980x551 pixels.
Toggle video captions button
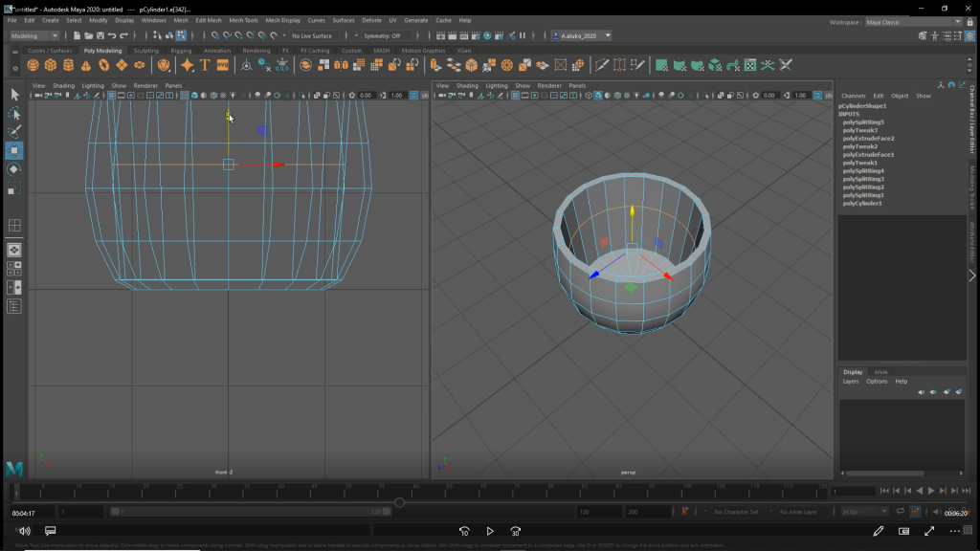point(50,531)
